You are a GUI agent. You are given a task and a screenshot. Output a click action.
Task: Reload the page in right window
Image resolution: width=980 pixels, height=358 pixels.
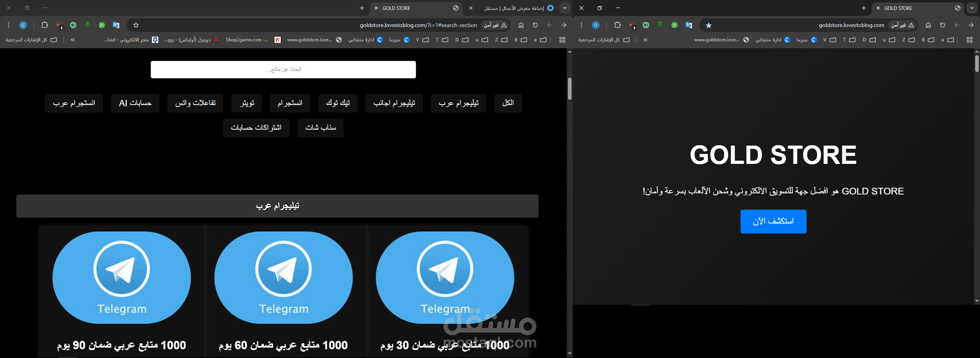(943, 25)
